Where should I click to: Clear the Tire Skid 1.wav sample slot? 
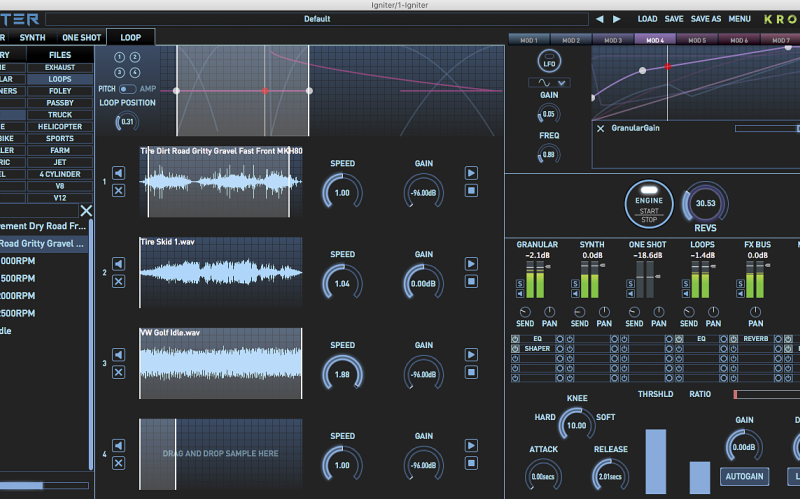118,282
